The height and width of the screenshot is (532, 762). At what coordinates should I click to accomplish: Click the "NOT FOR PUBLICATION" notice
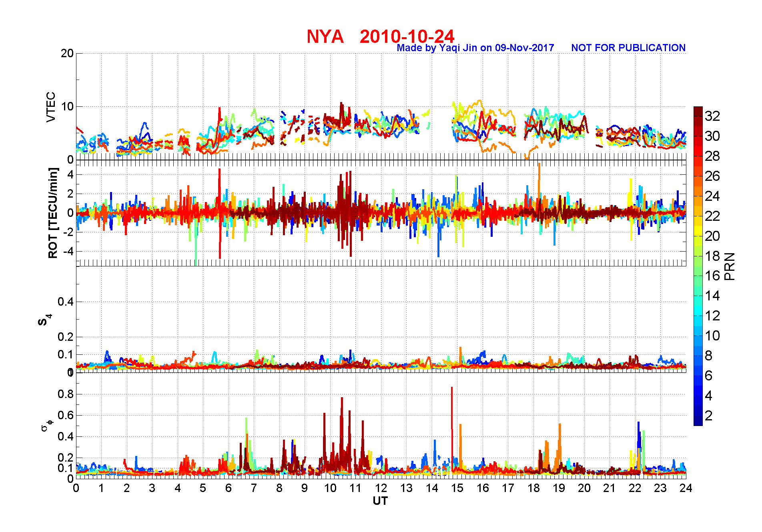(x=628, y=48)
